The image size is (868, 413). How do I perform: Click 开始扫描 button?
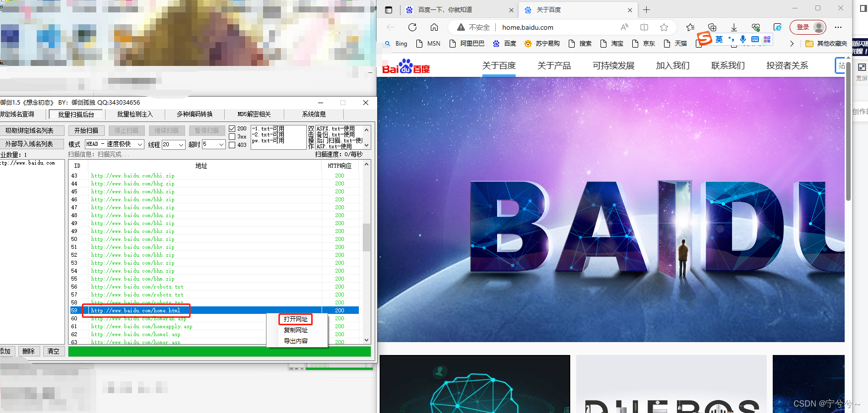86,130
